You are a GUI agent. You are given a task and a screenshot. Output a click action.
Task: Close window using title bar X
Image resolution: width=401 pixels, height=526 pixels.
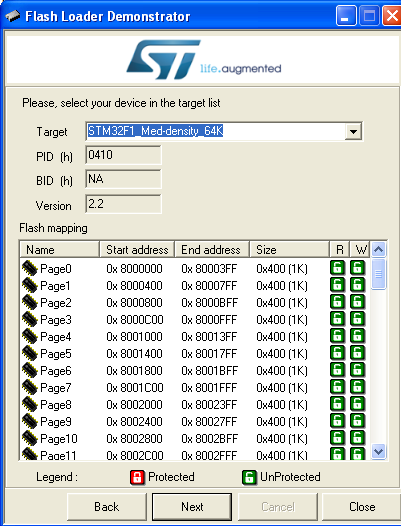392,16
